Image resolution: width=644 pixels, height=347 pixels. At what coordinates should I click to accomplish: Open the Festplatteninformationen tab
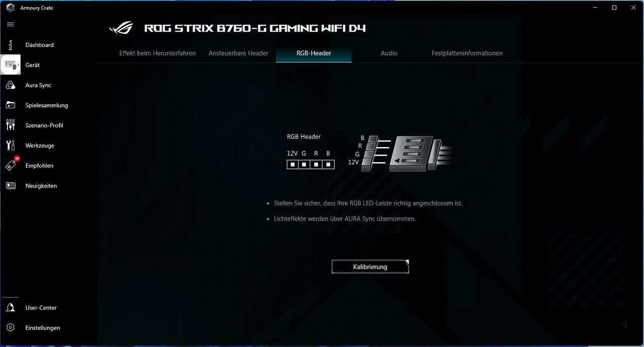(467, 53)
